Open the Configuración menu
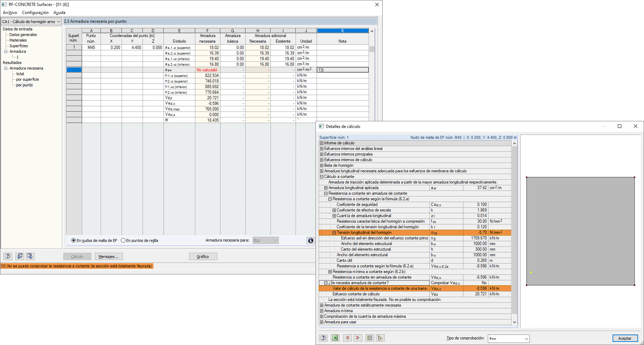Screen dimensions: 644x345 [35, 13]
